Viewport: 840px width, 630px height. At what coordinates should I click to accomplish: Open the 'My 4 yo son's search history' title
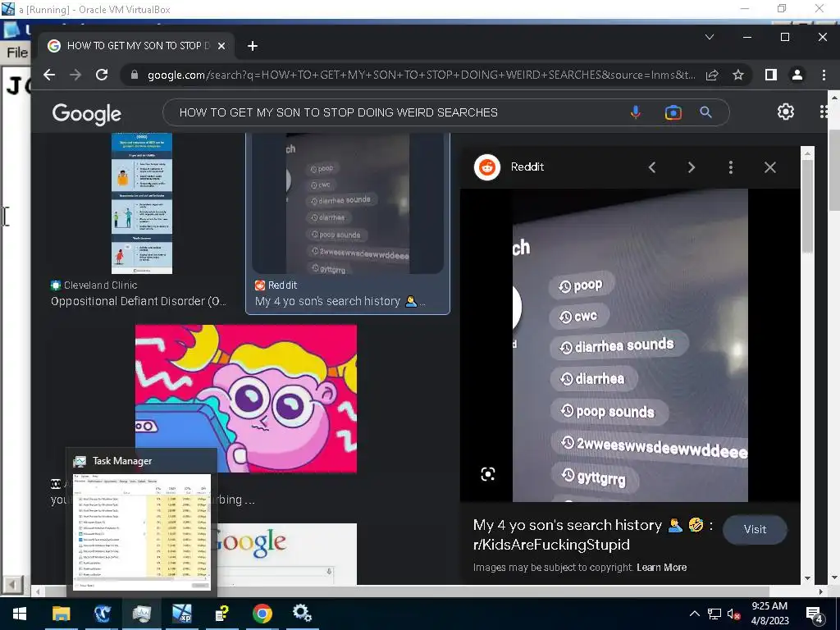(593, 535)
